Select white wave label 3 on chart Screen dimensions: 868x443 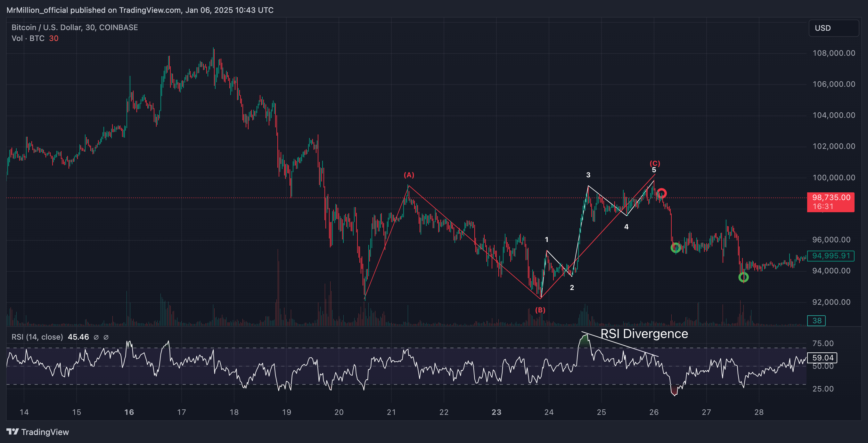(x=588, y=175)
